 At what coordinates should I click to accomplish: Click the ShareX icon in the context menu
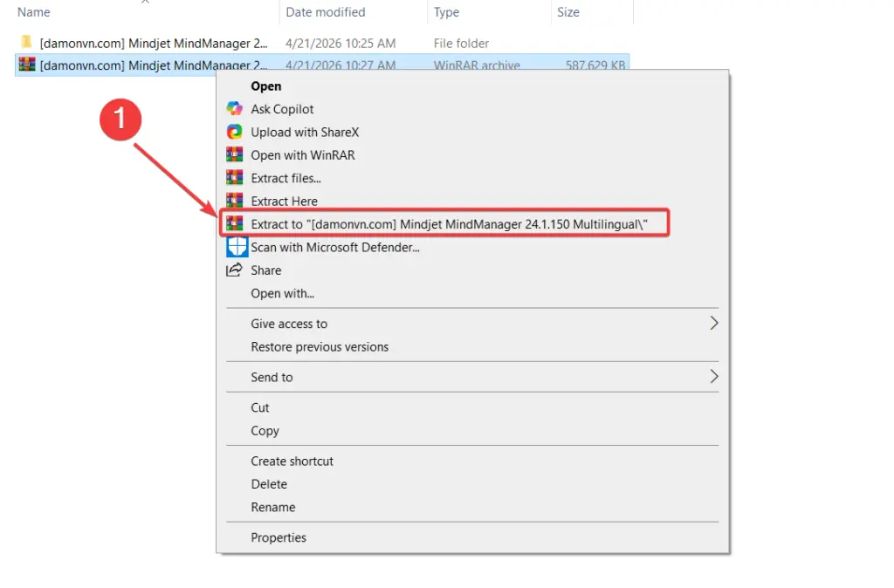pos(234,132)
